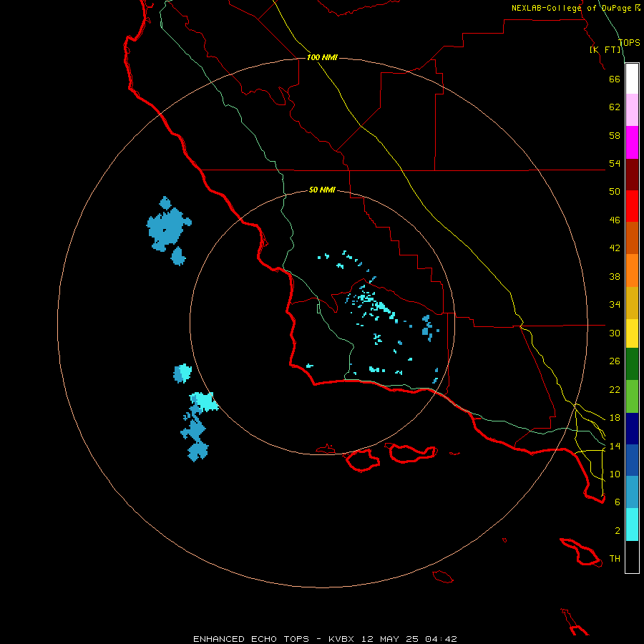644x644 pixels.
Task: Click legend value "46"
Action: tap(615, 220)
